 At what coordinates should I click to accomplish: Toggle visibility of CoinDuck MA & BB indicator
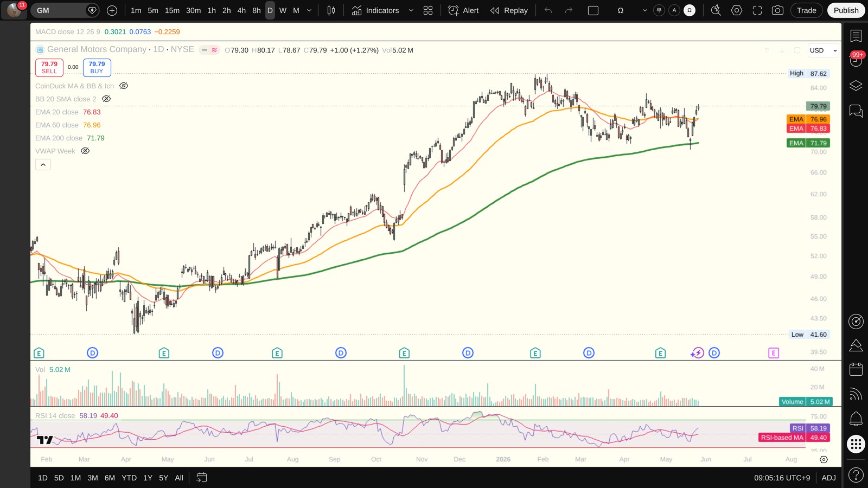(124, 86)
